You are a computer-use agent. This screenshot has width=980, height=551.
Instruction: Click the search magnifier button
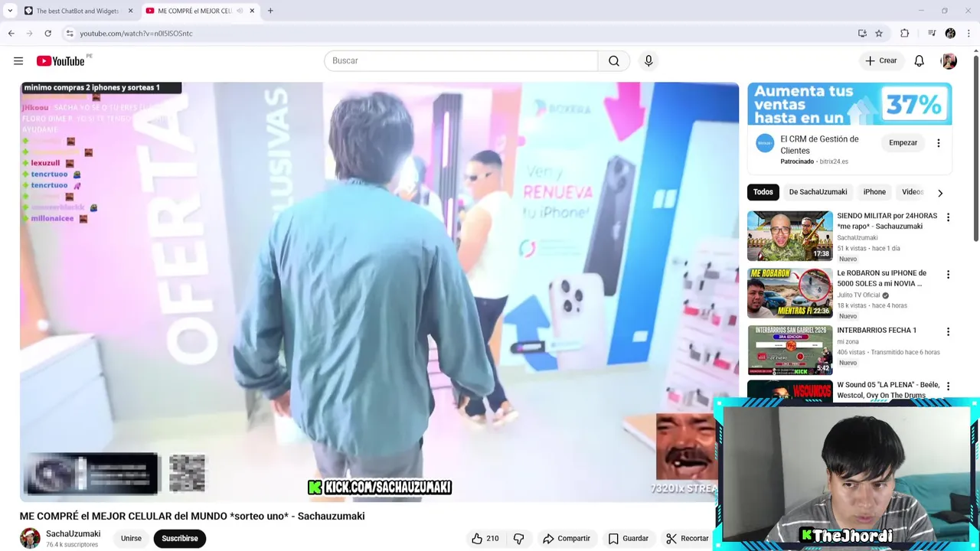click(614, 60)
